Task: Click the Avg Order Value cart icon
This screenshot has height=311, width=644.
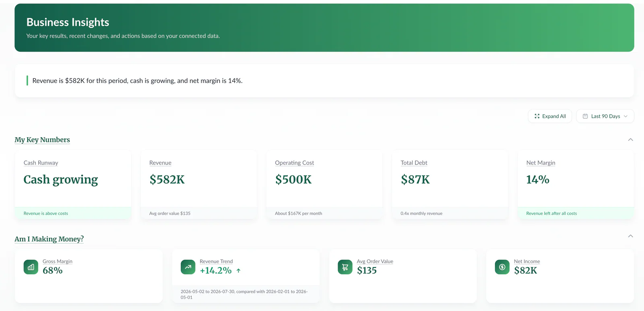Action: 345,267
